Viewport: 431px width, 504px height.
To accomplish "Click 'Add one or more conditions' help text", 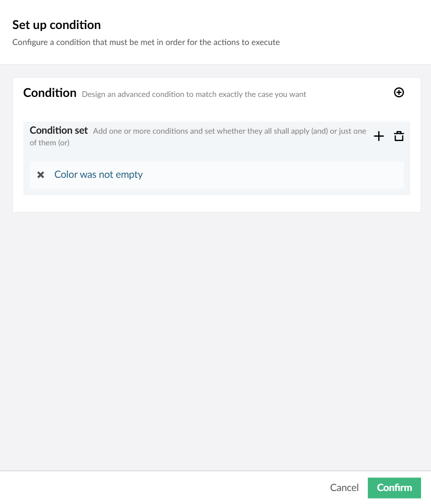I will pyautogui.click(x=229, y=131).
